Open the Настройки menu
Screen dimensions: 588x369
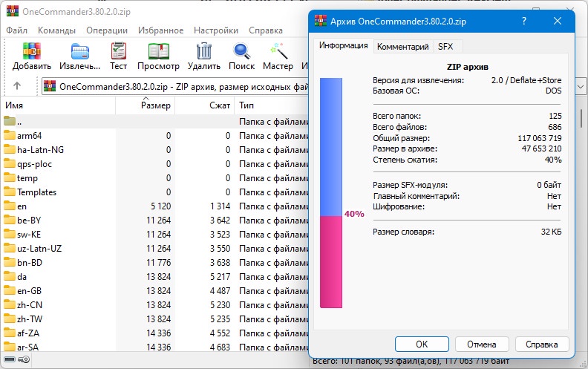pyautogui.click(x=216, y=30)
